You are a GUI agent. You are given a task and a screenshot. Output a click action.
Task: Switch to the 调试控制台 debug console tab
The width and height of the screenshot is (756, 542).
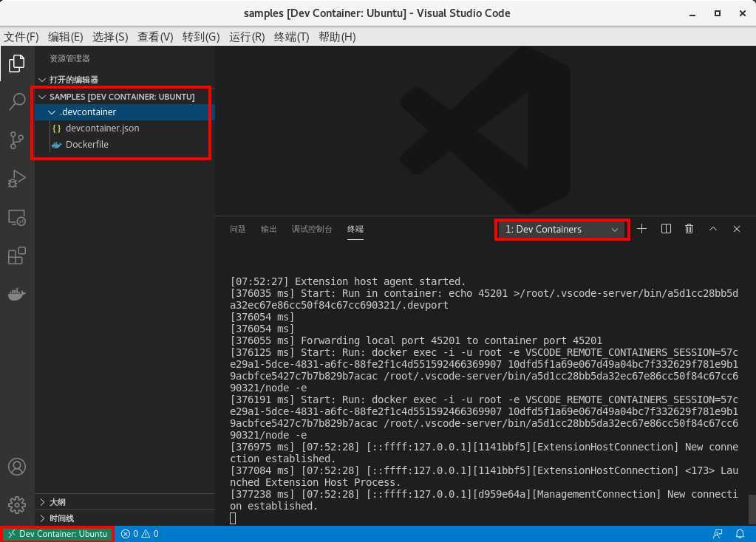pos(311,229)
